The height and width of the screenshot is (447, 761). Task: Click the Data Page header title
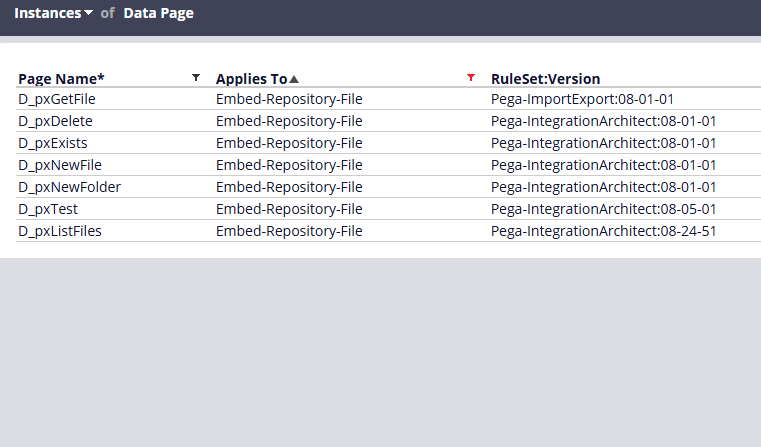coord(158,13)
